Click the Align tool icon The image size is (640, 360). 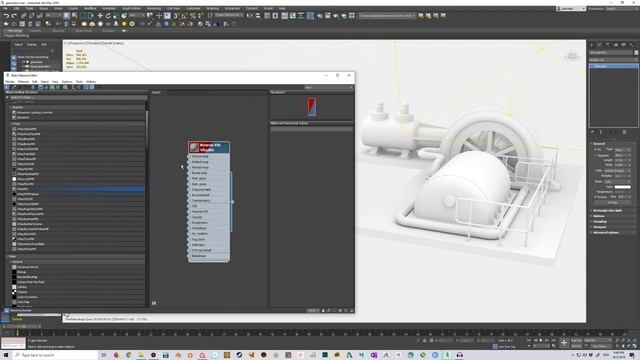tap(258, 16)
